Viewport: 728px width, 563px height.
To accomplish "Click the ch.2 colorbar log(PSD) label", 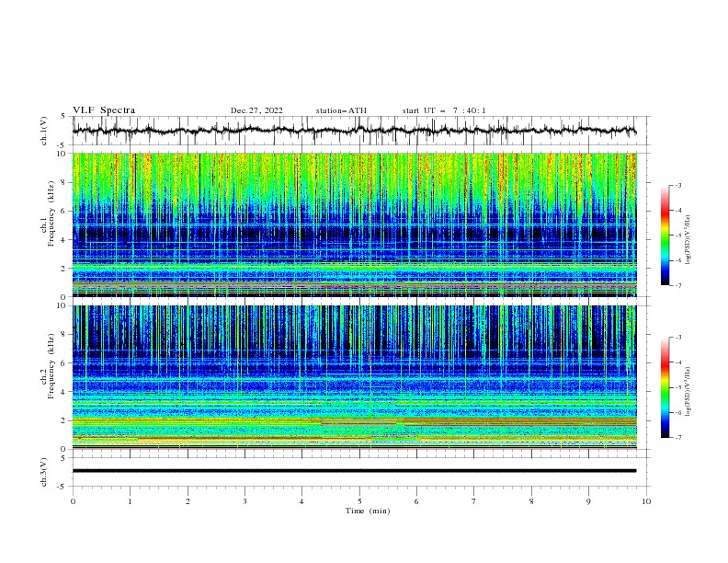I will (688, 391).
